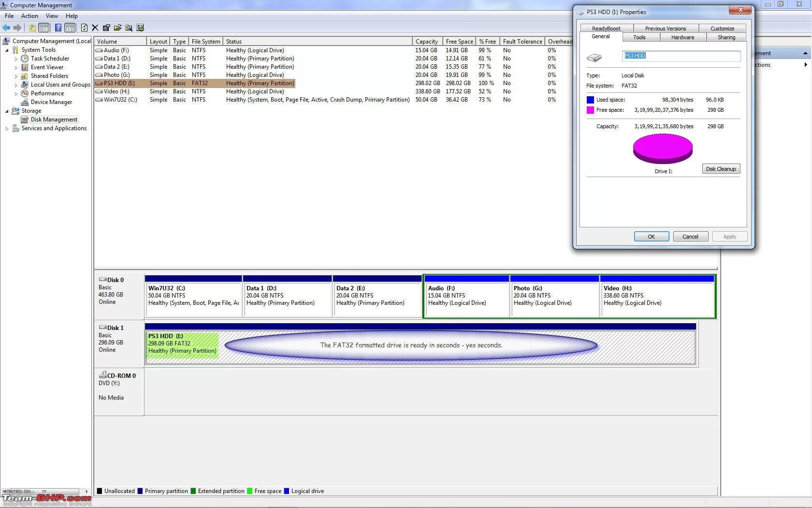
Task: Toggle the Show/Hide Action Pane toolbar button
Action: coord(70,28)
